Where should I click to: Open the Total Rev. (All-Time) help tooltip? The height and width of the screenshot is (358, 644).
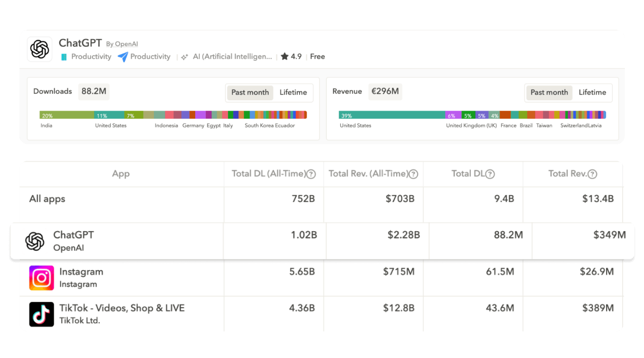click(x=413, y=174)
